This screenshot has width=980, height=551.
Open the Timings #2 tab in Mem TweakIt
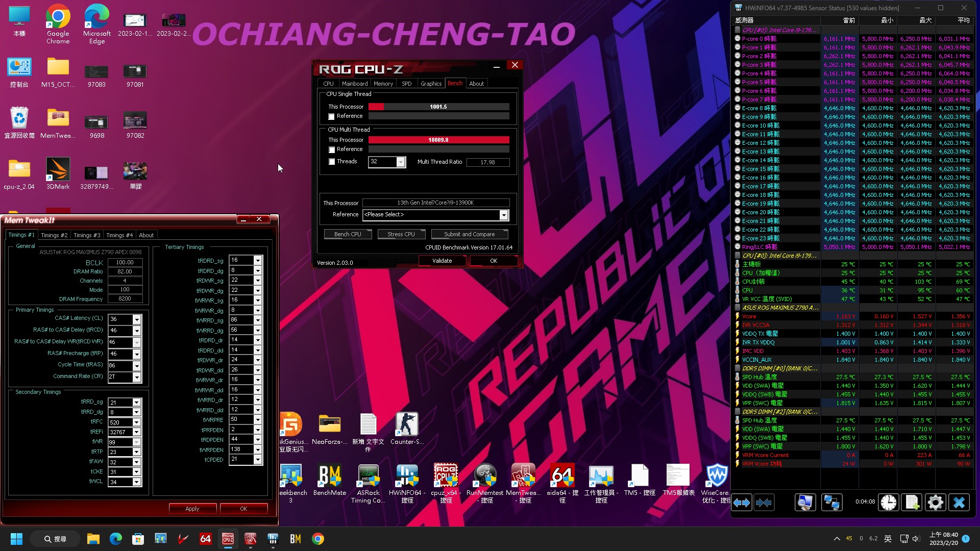(x=54, y=235)
